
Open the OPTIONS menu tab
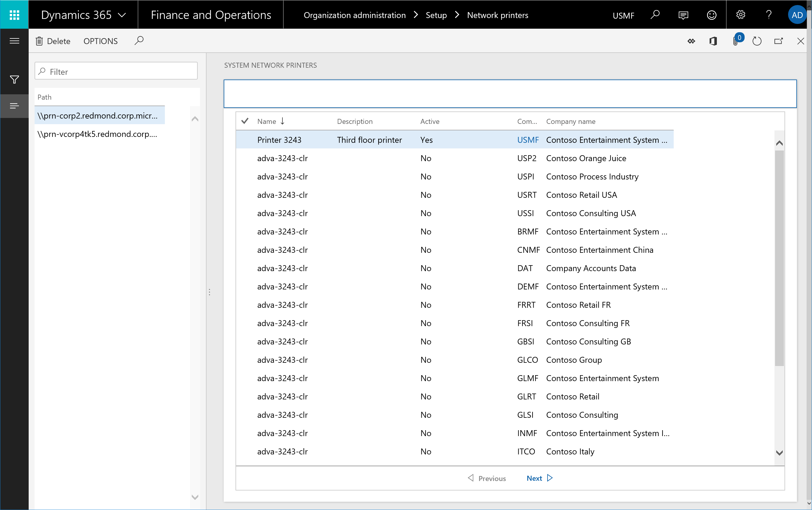pyautogui.click(x=100, y=41)
